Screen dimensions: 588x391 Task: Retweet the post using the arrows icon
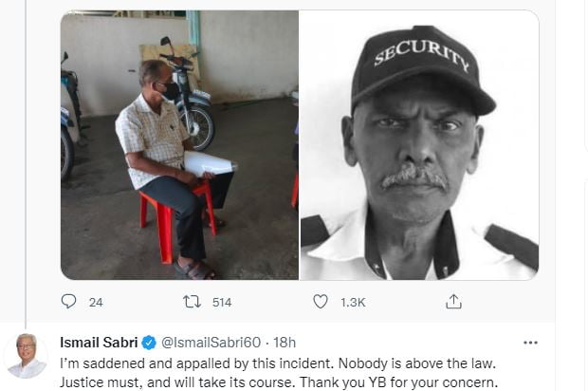[x=192, y=301]
